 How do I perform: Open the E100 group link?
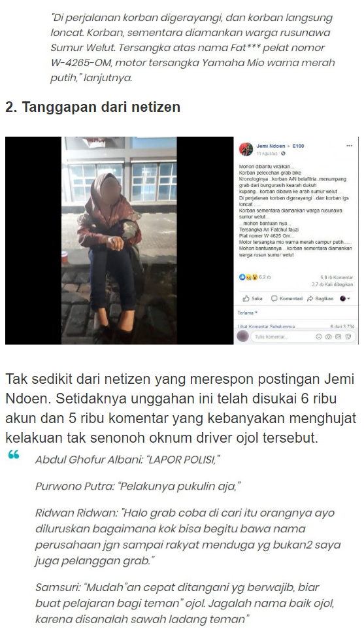(298, 146)
